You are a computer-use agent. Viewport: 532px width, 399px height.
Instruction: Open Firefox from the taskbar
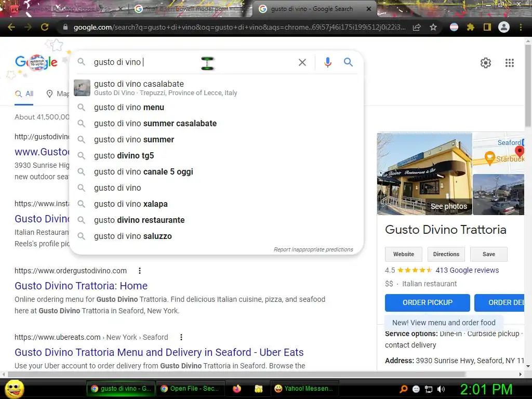point(237,389)
